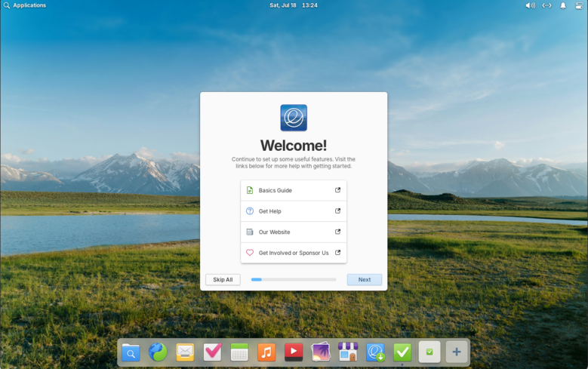The width and height of the screenshot is (588, 369).
Task: Open the elementary installer dock icon
Action: (375, 352)
